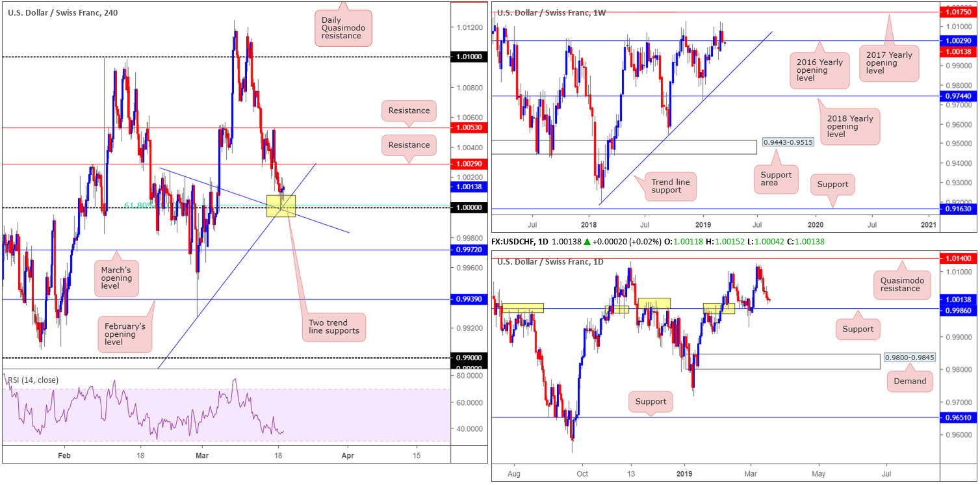This screenshot has height=485, width=980.
Task: Select the 'Daily Quasimodo resistance' callout
Action: pyautogui.click(x=343, y=27)
